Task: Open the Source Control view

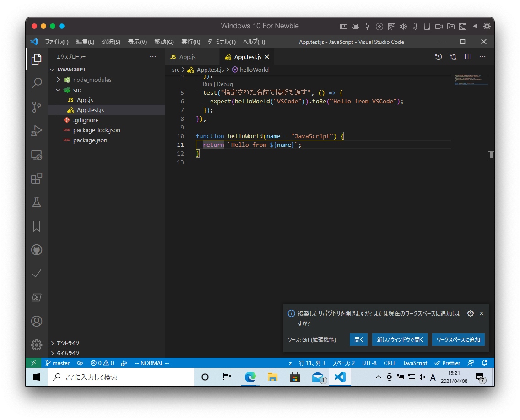Action: 37,107
